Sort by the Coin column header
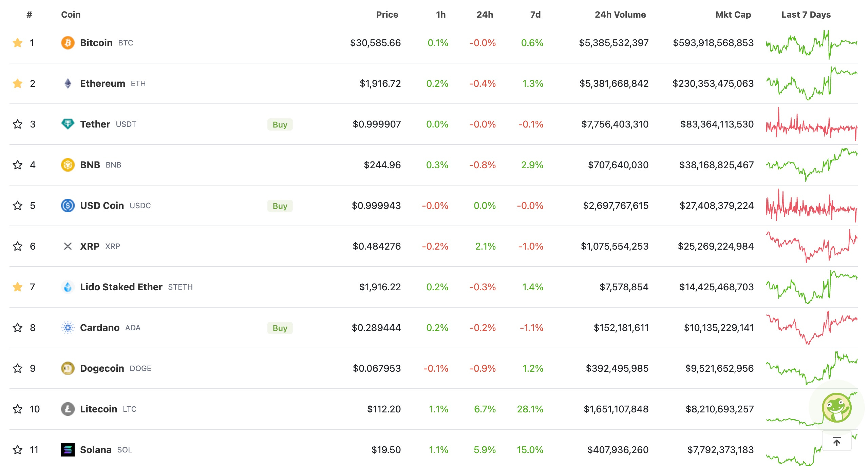 point(71,15)
